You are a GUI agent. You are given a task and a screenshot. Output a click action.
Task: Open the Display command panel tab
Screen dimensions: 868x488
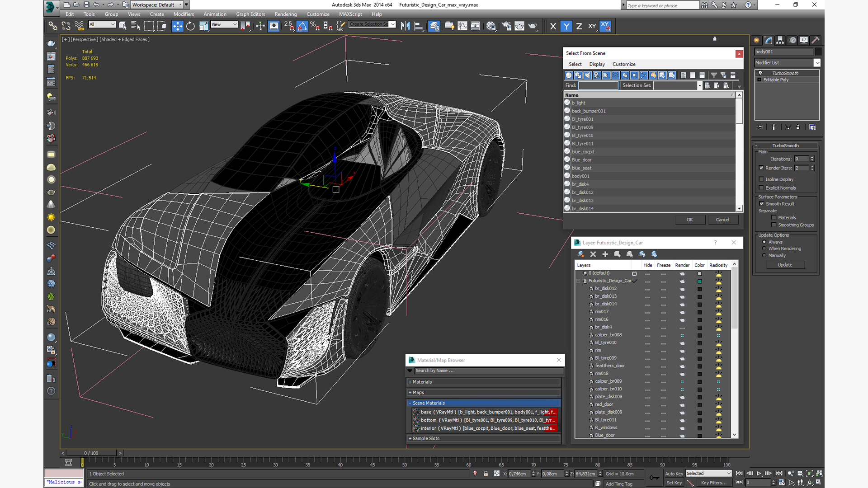click(804, 40)
